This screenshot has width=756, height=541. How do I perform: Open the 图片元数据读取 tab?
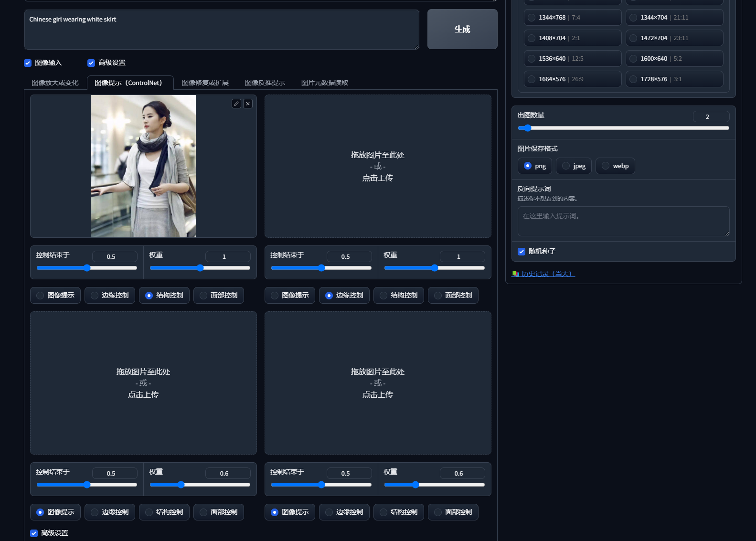point(325,83)
